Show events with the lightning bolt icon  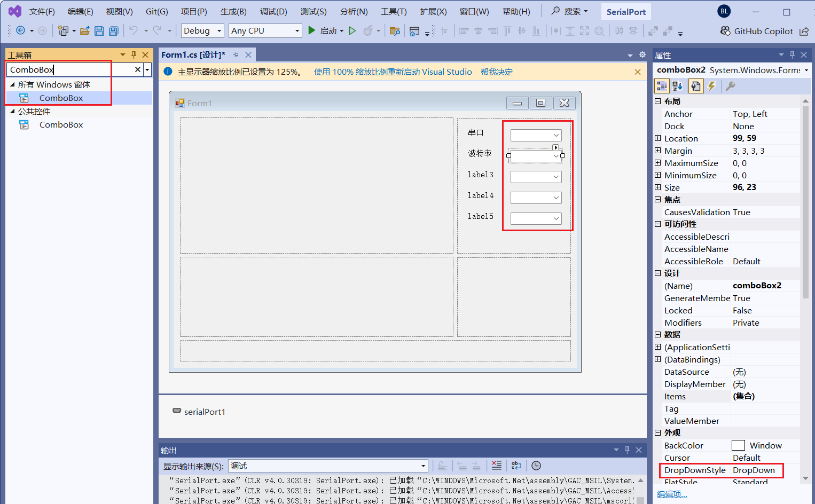tap(712, 86)
